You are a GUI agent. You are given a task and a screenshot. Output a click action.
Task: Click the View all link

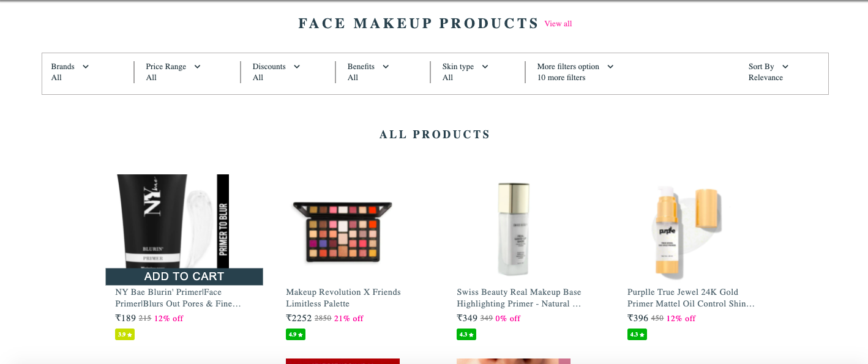click(x=558, y=24)
